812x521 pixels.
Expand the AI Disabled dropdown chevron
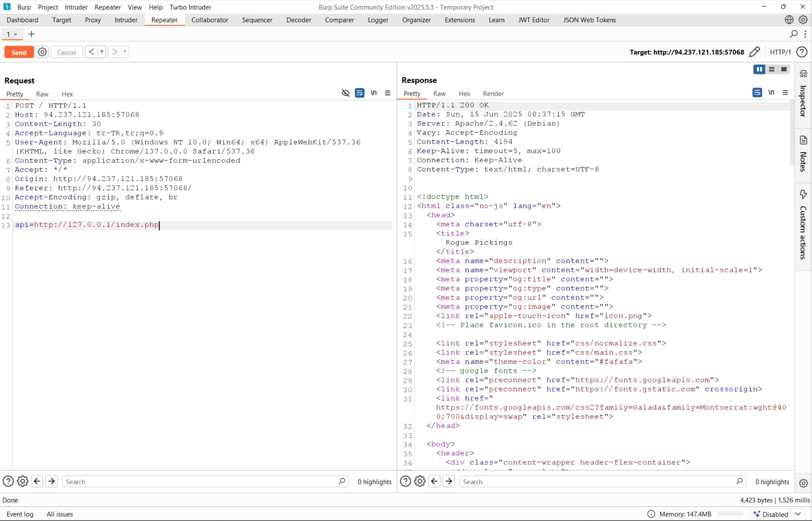(798, 514)
